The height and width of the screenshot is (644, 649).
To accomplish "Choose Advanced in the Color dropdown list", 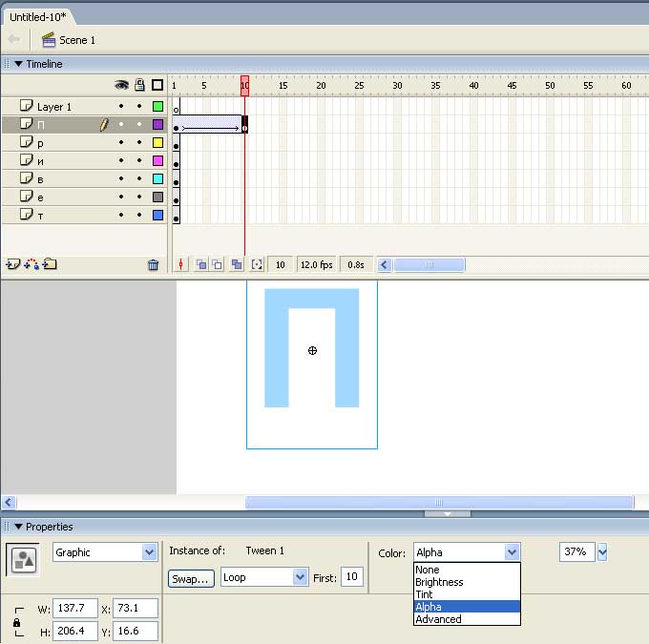I will [438, 619].
